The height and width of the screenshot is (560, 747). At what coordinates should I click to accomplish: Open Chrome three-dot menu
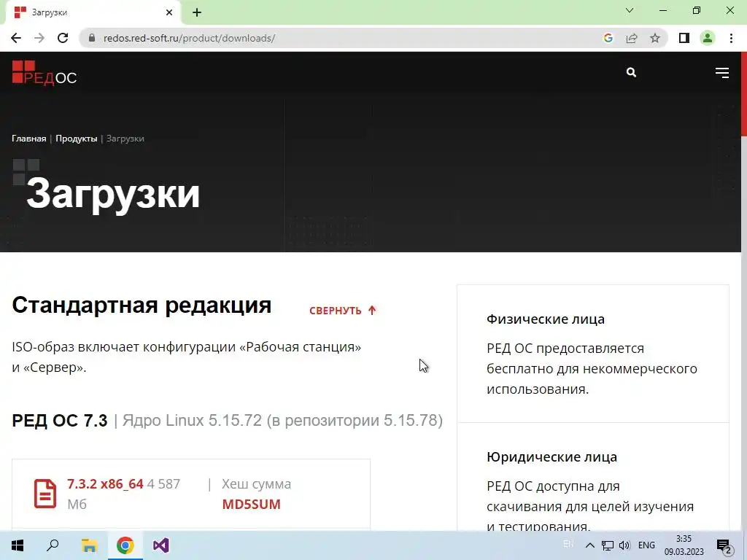[x=731, y=38]
